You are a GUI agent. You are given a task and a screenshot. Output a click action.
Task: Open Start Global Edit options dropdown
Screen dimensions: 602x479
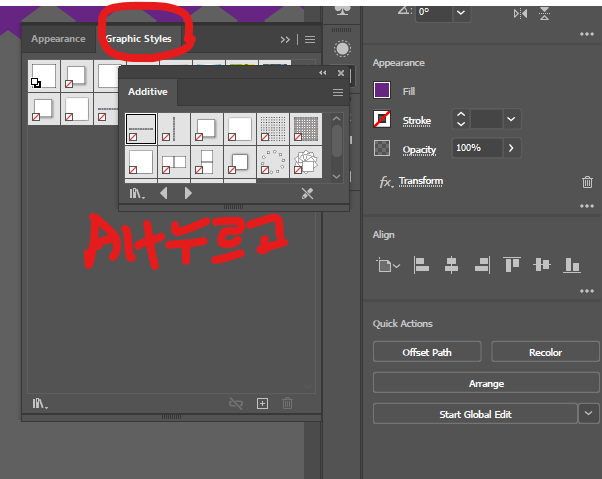589,414
